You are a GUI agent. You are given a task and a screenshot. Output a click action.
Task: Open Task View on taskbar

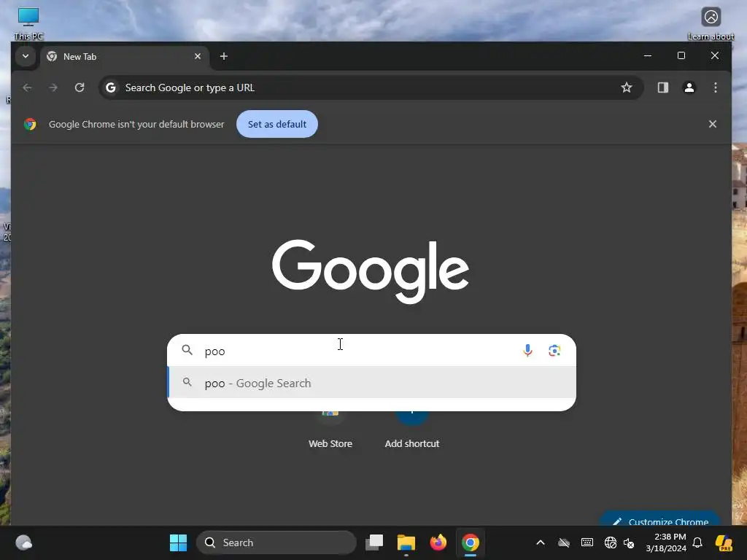point(374,542)
